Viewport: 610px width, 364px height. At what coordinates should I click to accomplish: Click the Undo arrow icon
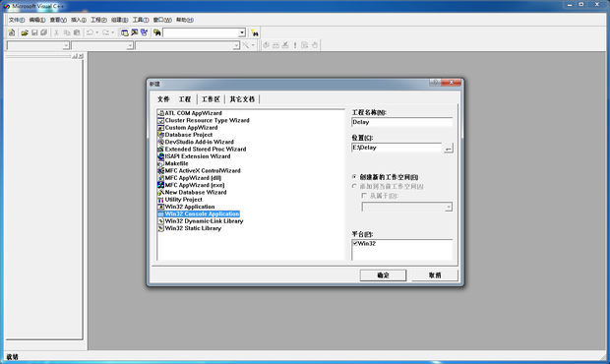click(90, 32)
